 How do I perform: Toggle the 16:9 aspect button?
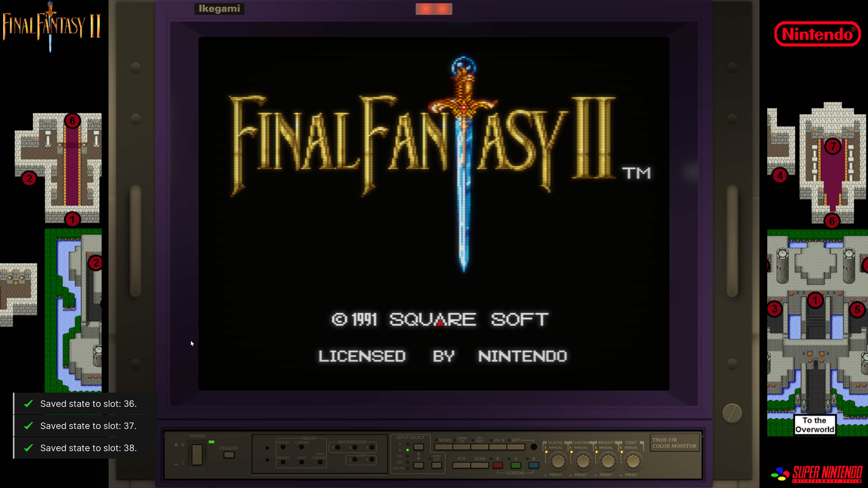[x=498, y=447]
